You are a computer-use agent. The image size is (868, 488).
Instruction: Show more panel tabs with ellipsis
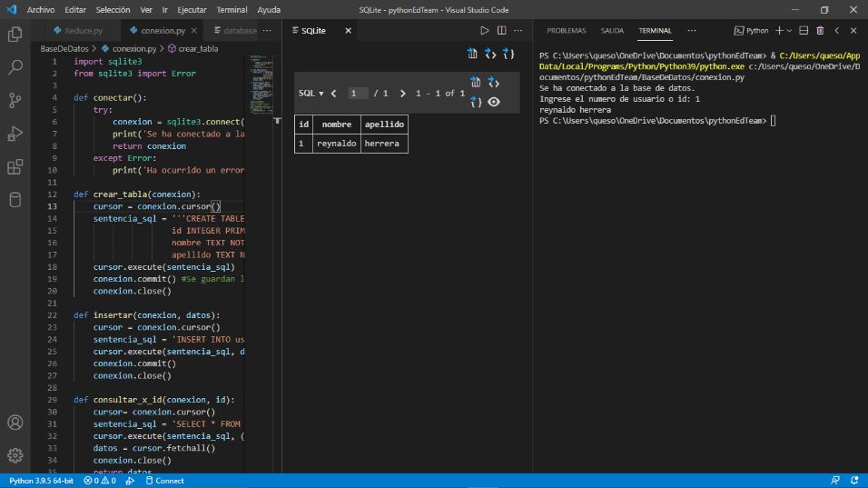point(692,31)
